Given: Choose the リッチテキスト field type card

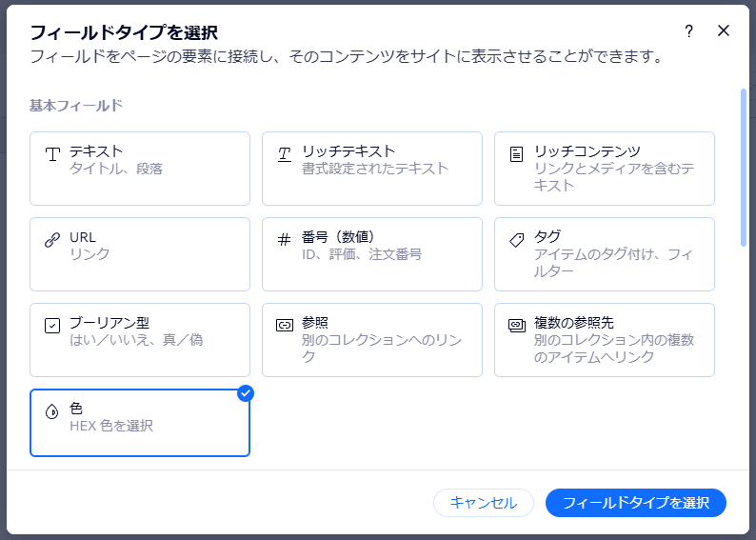Looking at the screenshot, I should tap(371, 169).
